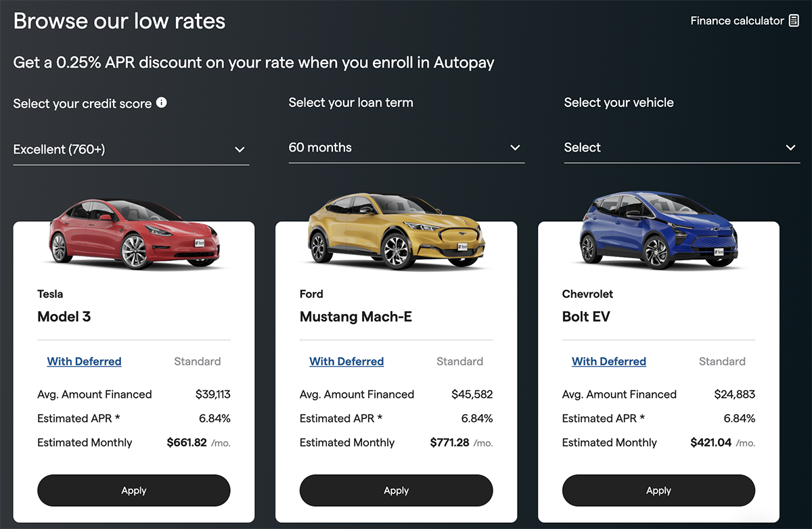Viewport: 812px width, 529px height.
Task: Open the credit score dropdown chevron
Action: point(240,149)
